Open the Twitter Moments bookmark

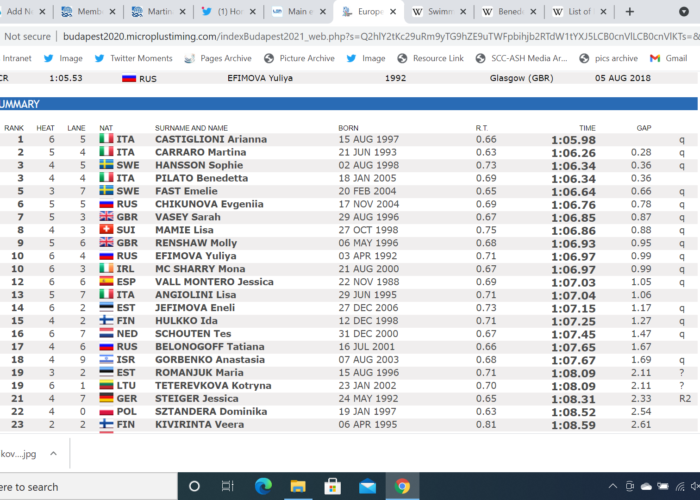tap(139, 58)
